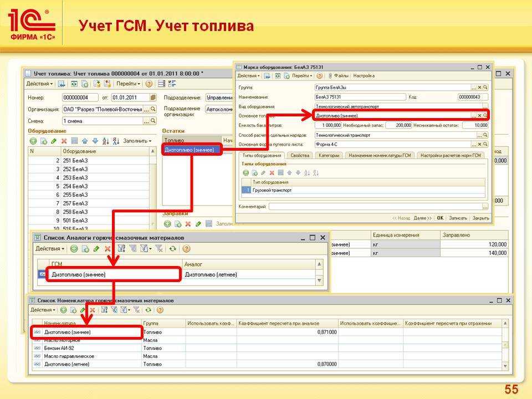Open the Основная форма путевого листа magnifier
This screenshot has width=532, height=399.
(485, 144)
